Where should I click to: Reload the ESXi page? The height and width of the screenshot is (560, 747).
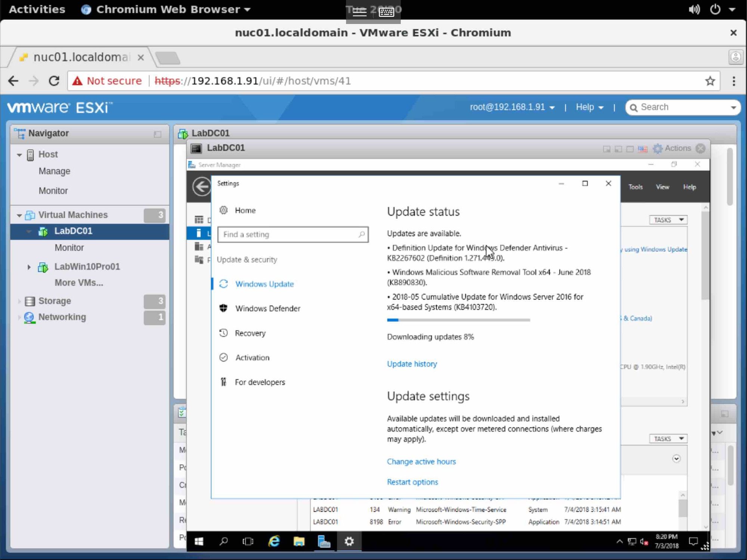point(54,81)
